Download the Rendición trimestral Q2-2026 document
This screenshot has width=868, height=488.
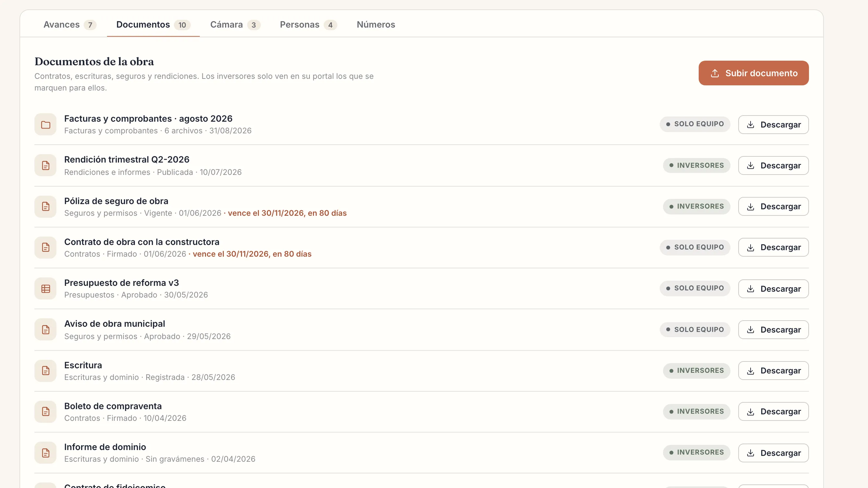773,165
